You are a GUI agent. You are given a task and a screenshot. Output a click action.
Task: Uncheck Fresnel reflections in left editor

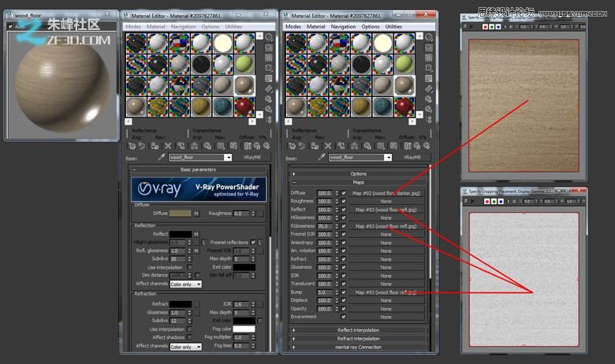(x=253, y=242)
